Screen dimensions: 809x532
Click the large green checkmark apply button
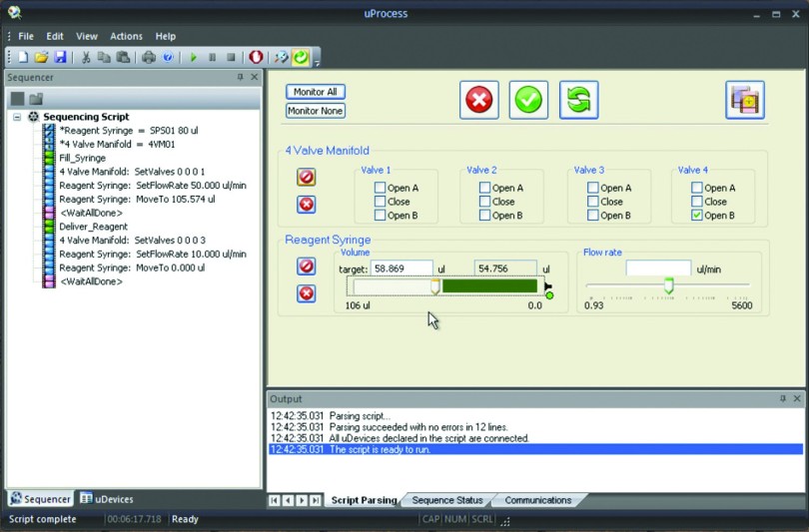[528, 100]
